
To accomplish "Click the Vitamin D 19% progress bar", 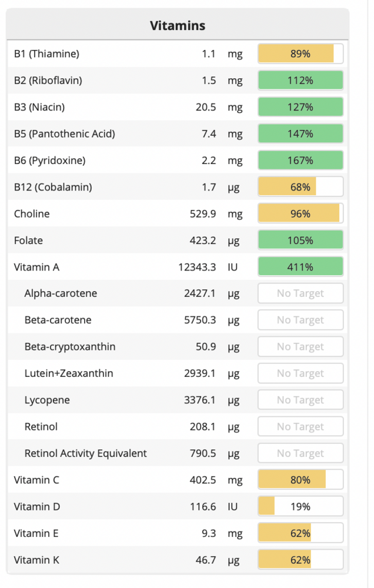I will [300, 506].
